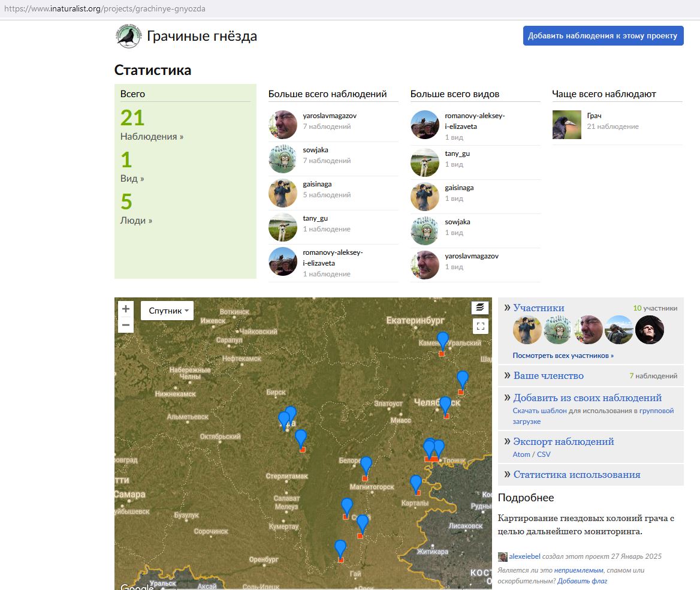The image size is (700, 590).
Task: Open the alexeiebel creator profile link
Action: [524, 556]
